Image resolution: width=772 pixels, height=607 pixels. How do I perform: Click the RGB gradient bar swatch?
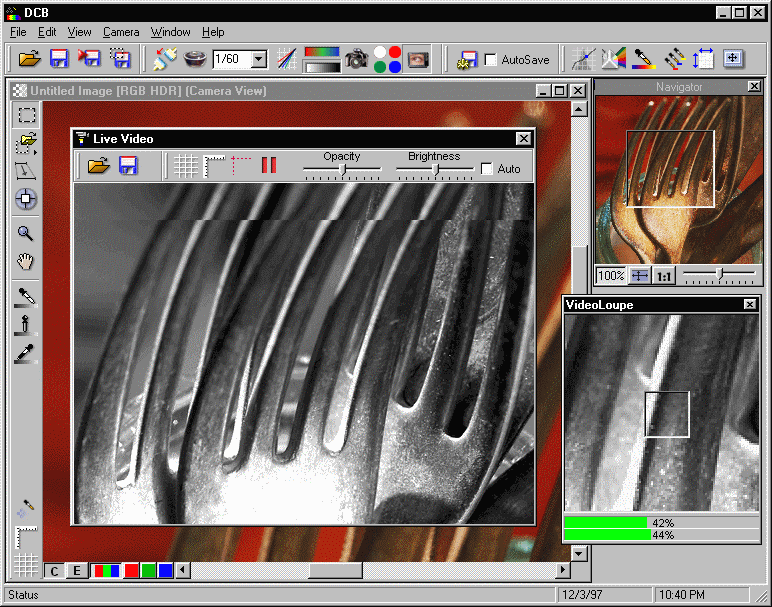tap(322, 52)
